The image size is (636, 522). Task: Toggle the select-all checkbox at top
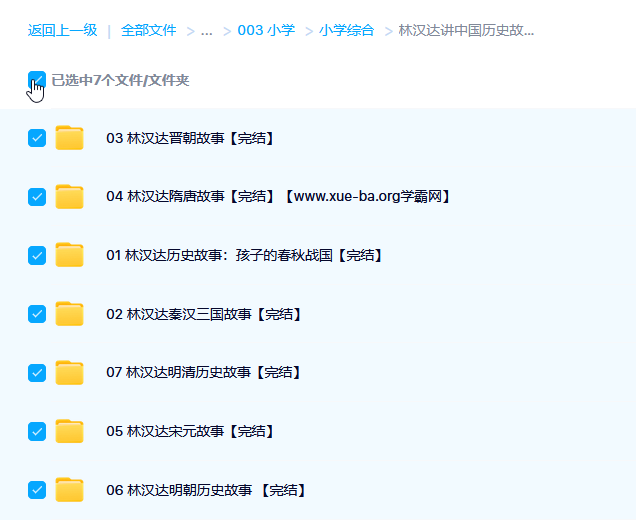37,79
